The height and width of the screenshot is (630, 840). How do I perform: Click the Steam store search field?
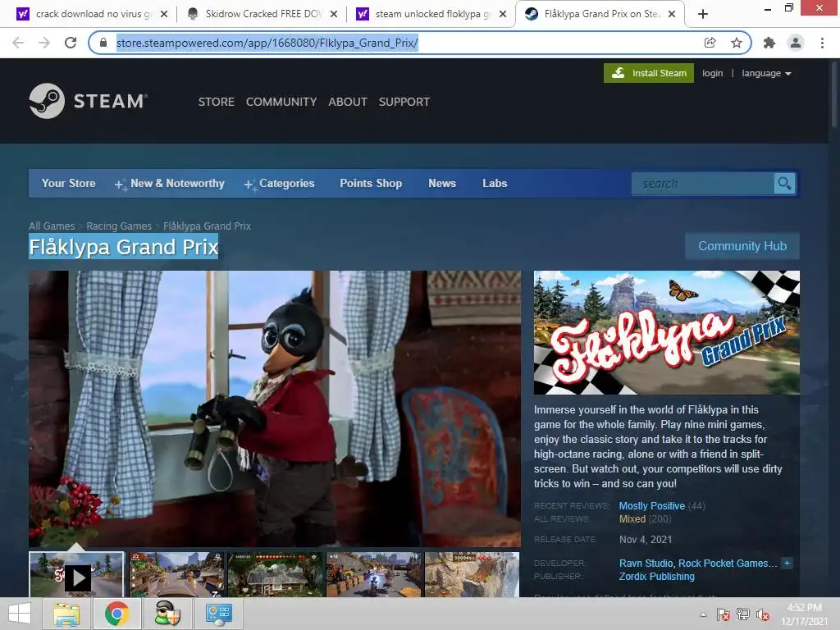(x=703, y=184)
